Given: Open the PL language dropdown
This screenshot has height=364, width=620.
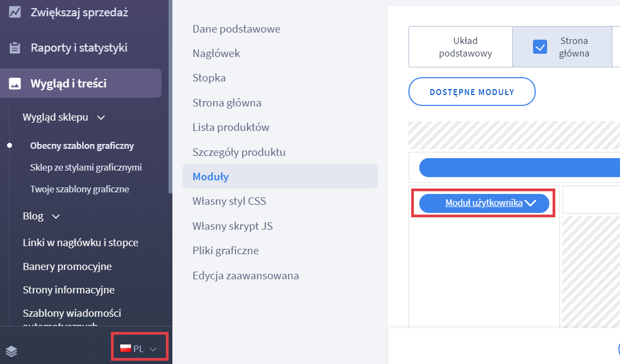Looking at the screenshot, I should tap(140, 349).
